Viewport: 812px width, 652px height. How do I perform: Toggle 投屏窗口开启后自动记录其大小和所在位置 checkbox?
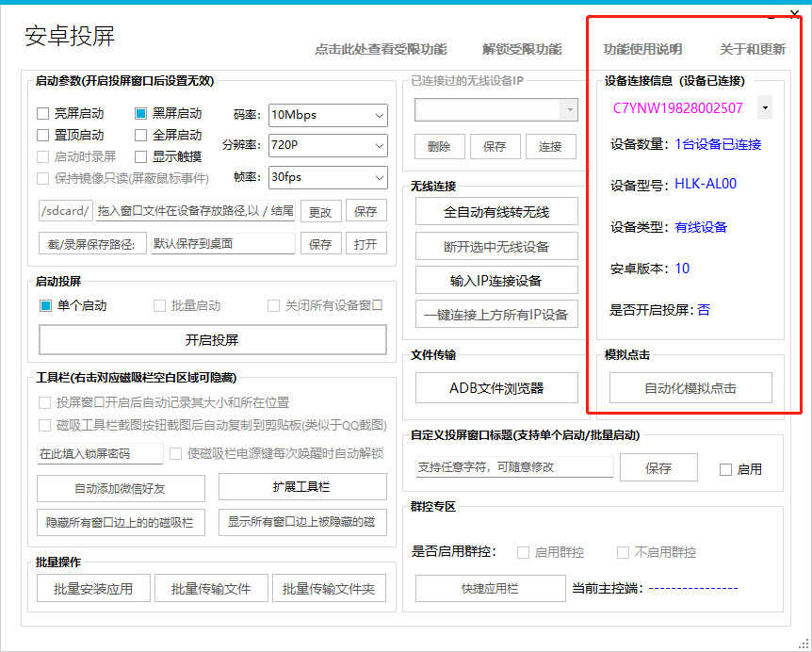coord(45,403)
